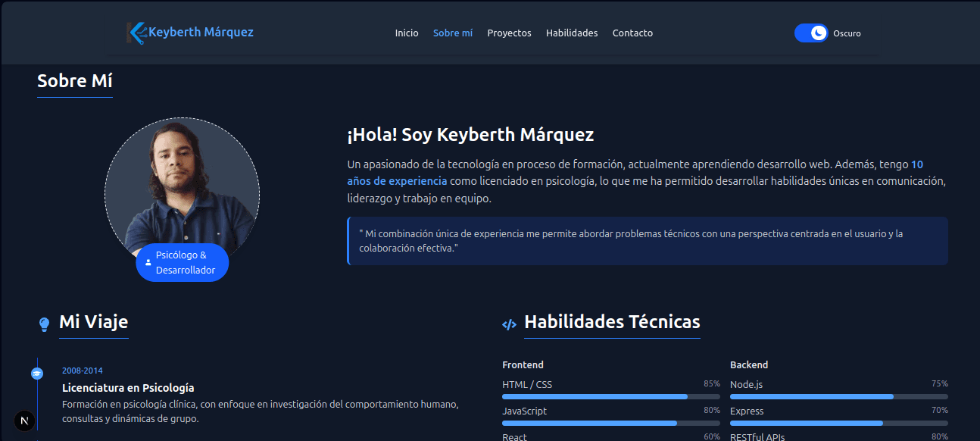Click the HTML / CSS progress bar
This screenshot has width=980, height=441.
(x=611, y=396)
